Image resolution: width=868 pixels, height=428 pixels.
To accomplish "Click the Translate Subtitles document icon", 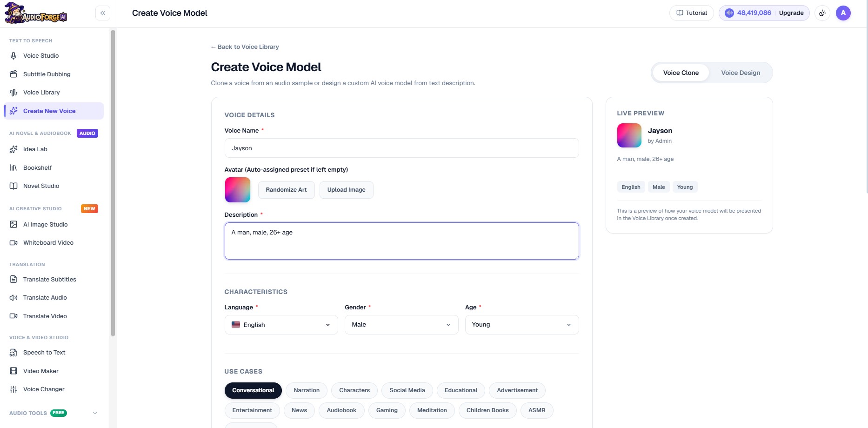I will click(x=13, y=279).
